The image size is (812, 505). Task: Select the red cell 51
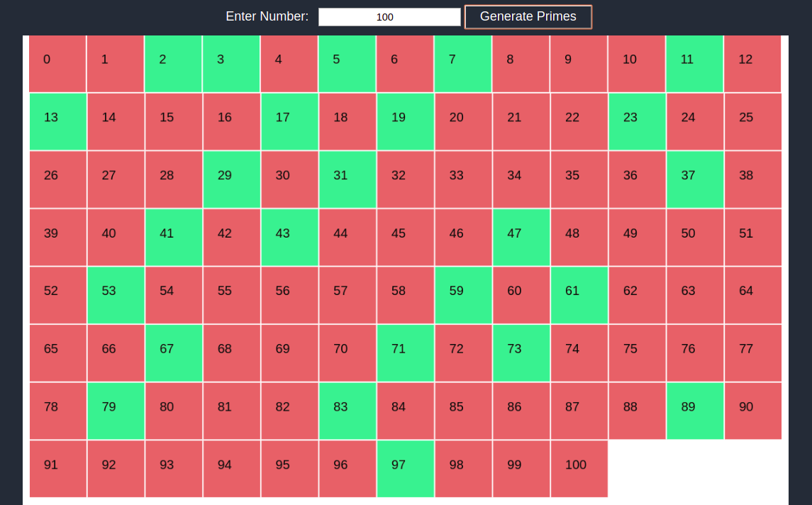[752, 238]
